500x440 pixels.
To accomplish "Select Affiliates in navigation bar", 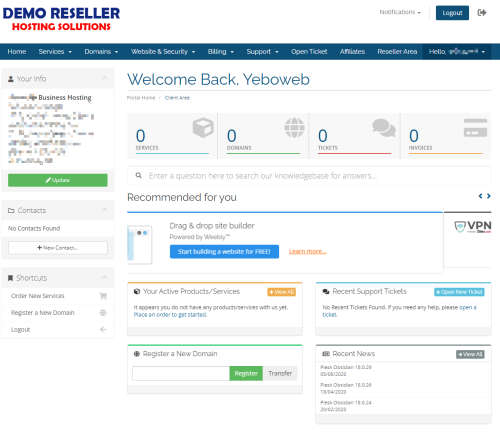I will tap(352, 52).
